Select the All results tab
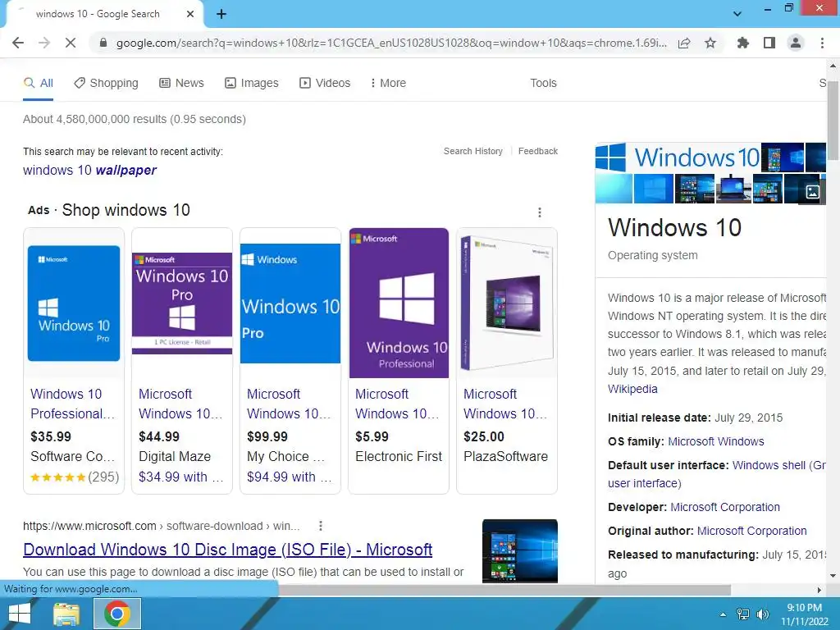The height and width of the screenshot is (630, 840). coord(38,83)
